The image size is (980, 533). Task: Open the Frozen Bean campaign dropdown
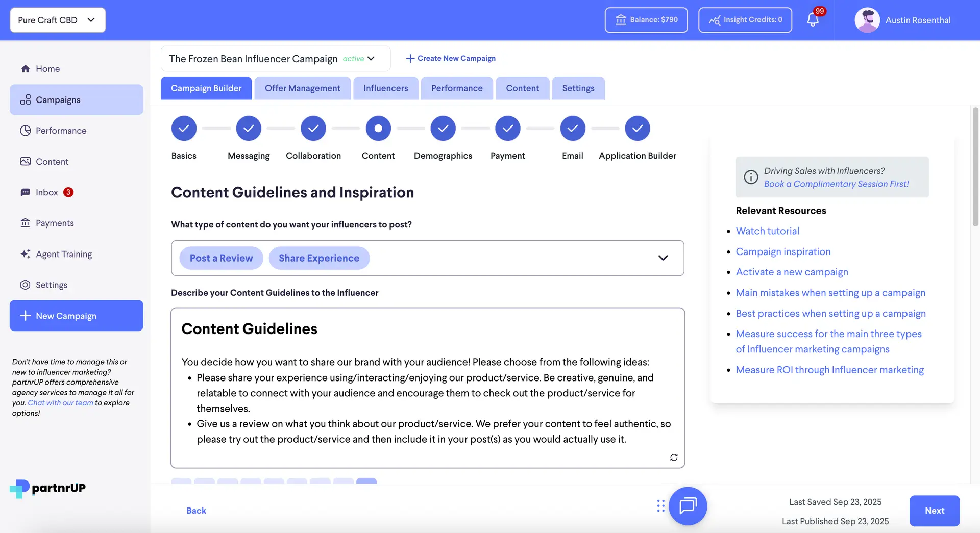371,58
